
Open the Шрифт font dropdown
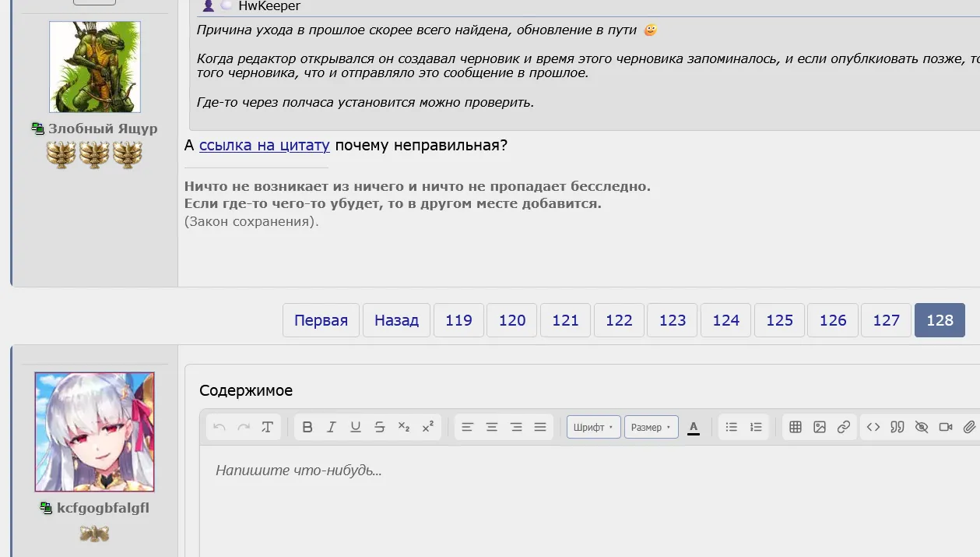click(x=594, y=427)
